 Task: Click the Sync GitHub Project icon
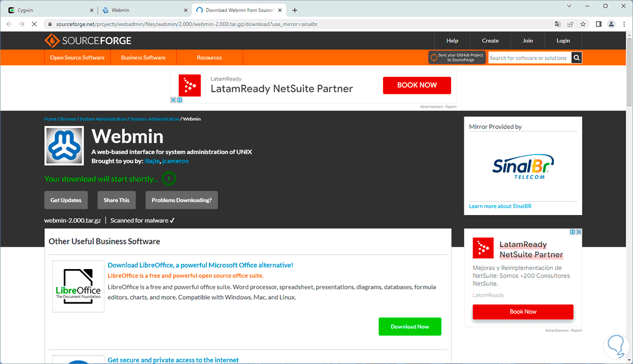point(434,58)
